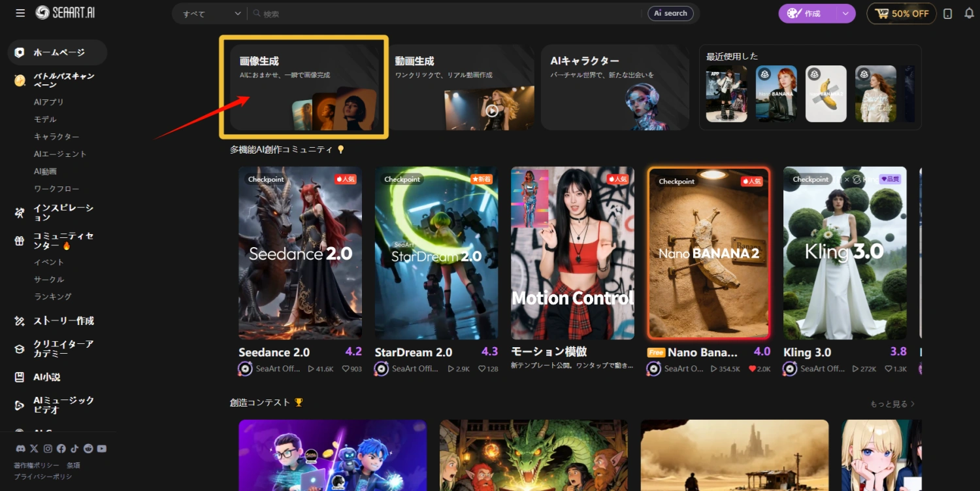
Task: Open ランキング sidebar item
Action: [53, 297]
